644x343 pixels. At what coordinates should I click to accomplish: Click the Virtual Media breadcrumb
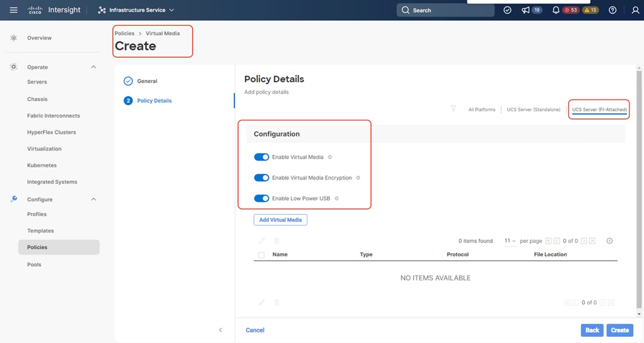[x=162, y=33]
